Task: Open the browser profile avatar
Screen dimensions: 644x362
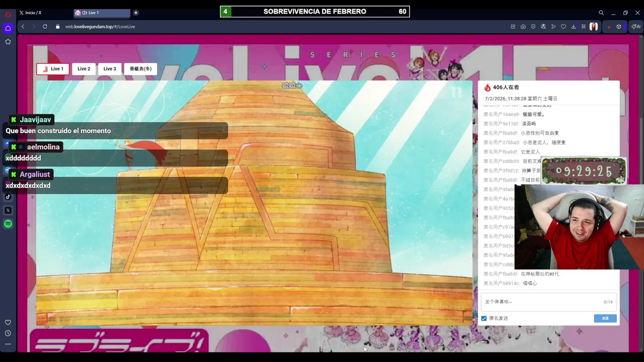Action: 594,27
